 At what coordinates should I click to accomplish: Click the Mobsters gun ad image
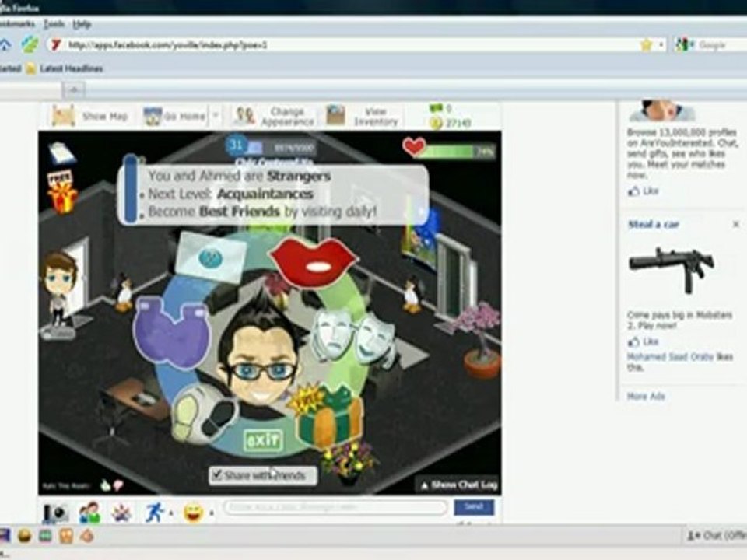click(x=672, y=268)
